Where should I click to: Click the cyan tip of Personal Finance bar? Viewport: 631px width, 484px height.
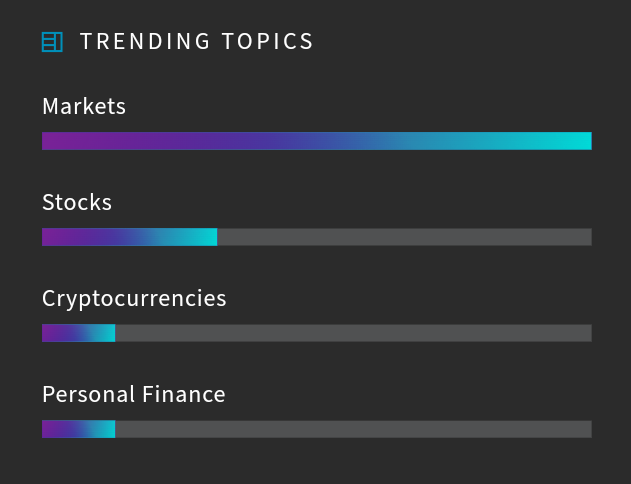point(109,429)
